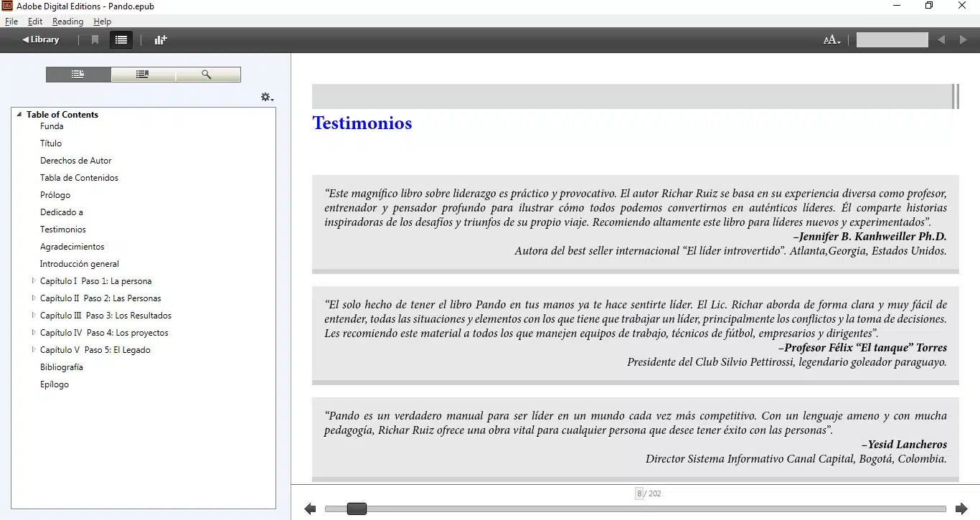Switch to the Search panel tab
This screenshot has height=520, width=980.
[x=207, y=75]
